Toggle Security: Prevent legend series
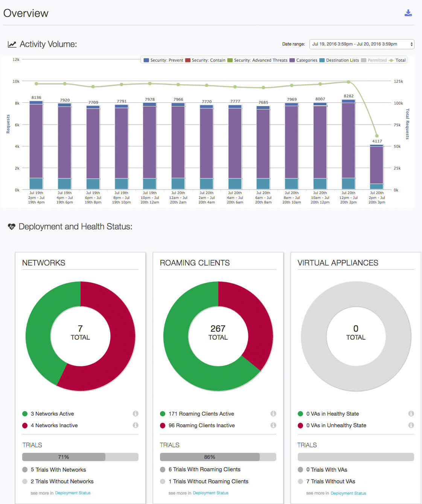The image size is (422, 504). (163, 60)
